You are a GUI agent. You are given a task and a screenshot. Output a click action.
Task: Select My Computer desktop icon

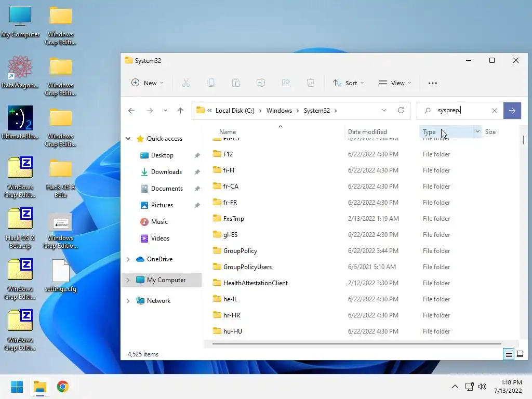click(x=20, y=22)
